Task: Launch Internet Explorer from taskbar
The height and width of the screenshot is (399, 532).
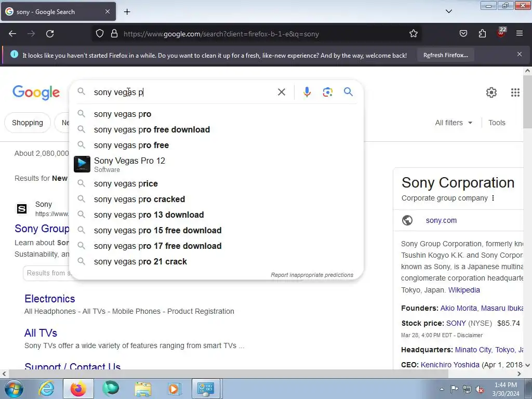Action: point(46,389)
